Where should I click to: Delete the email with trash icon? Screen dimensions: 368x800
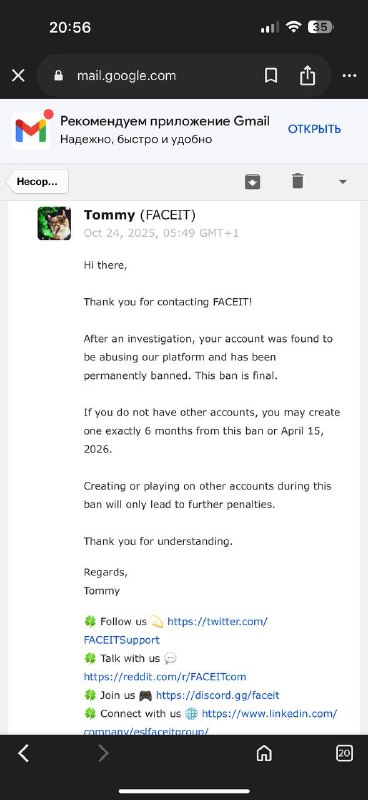[x=298, y=181]
